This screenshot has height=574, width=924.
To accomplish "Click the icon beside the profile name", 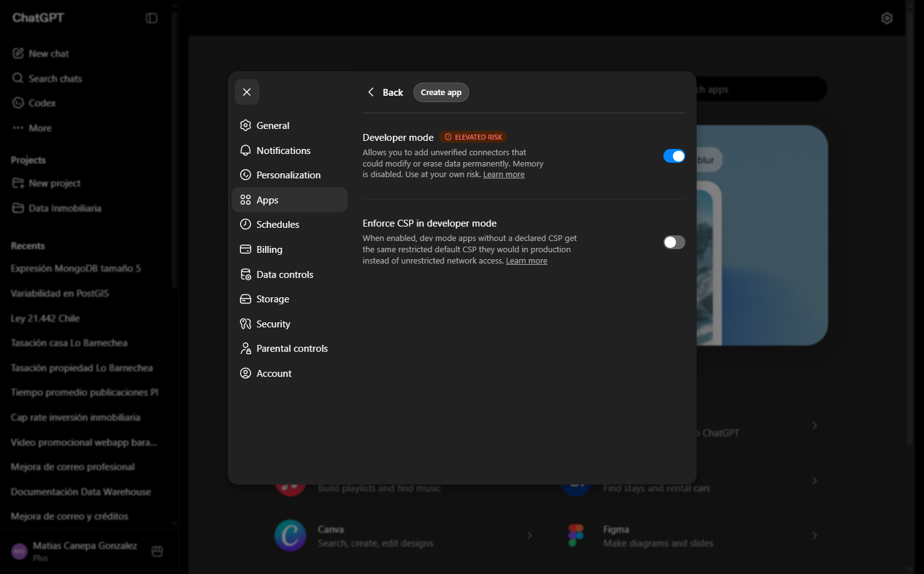I will [x=157, y=551].
